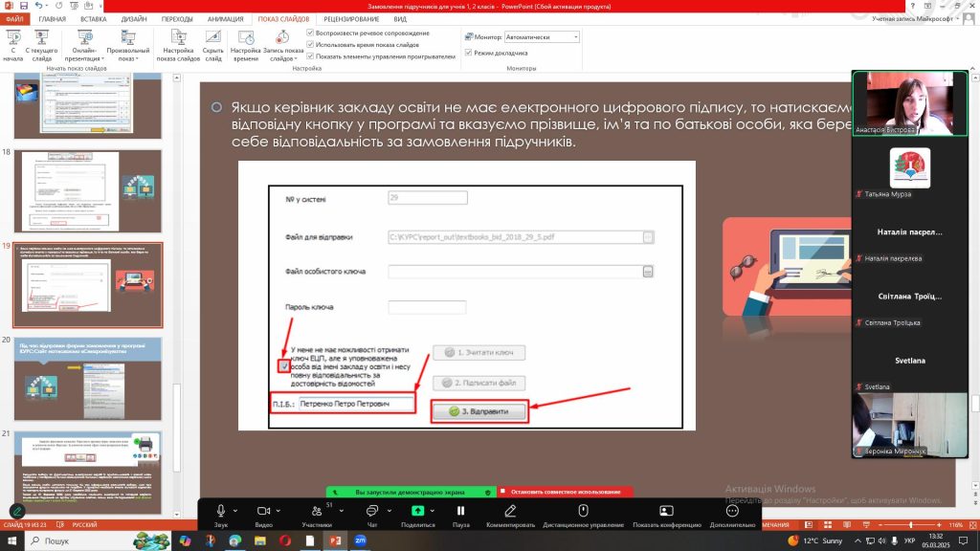Select slide 18 thumbnail
980x551 pixels.
[88, 190]
